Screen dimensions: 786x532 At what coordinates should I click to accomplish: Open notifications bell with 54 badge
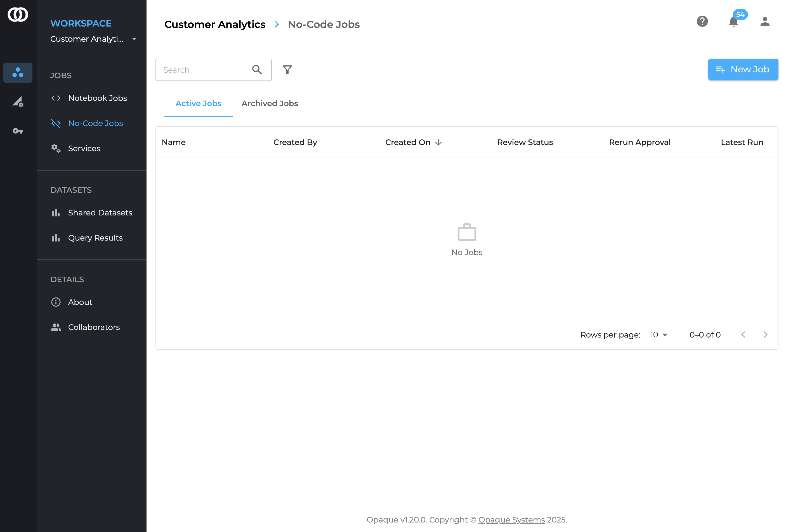(734, 22)
